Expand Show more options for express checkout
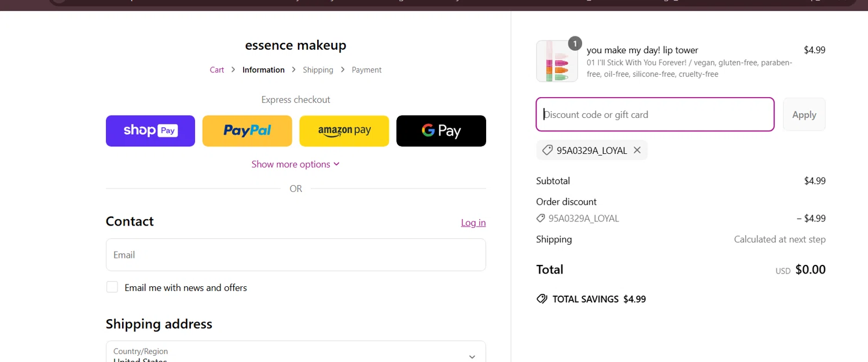 click(296, 164)
